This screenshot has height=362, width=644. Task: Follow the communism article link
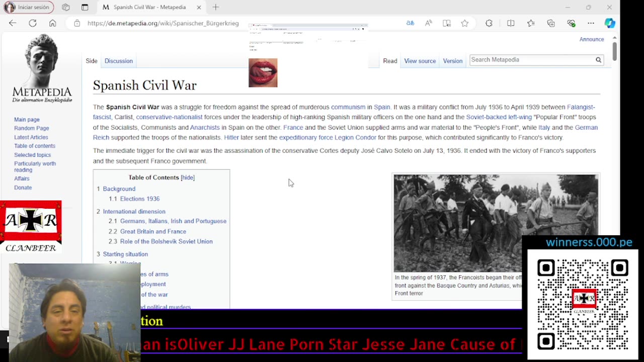[348, 107]
